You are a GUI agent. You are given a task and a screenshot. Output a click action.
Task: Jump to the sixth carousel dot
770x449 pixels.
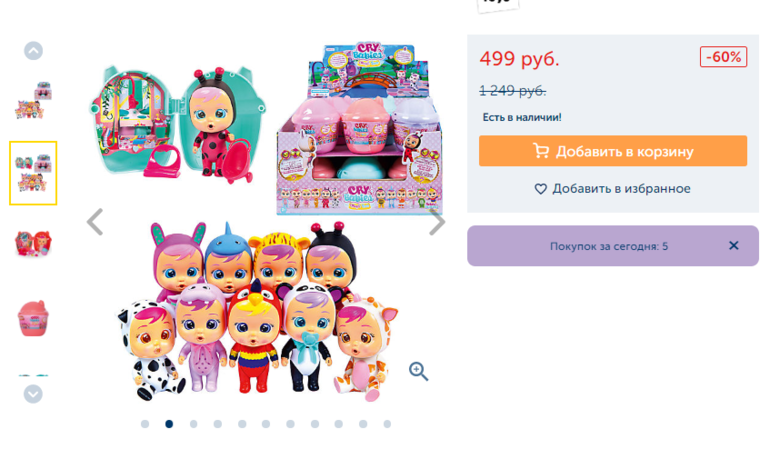(x=266, y=424)
